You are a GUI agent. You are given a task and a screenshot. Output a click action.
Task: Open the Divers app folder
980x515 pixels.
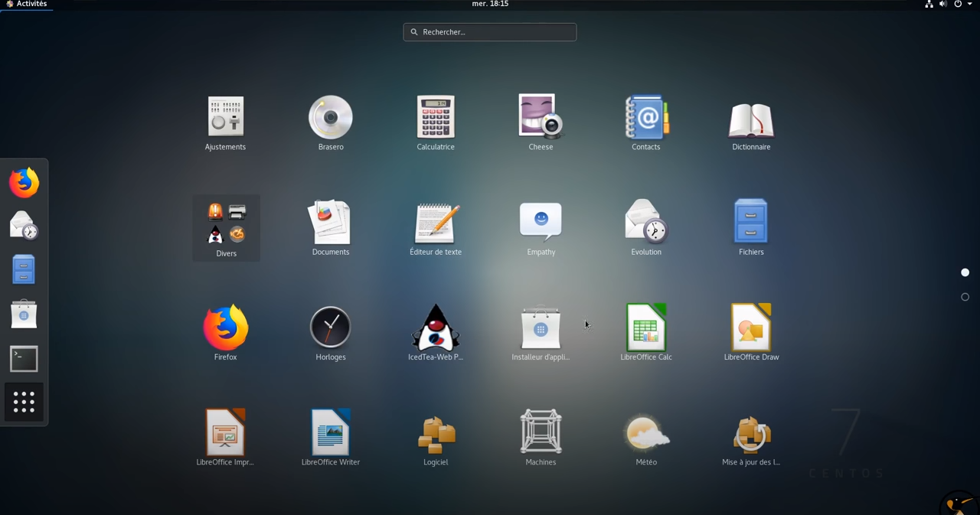pyautogui.click(x=226, y=228)
